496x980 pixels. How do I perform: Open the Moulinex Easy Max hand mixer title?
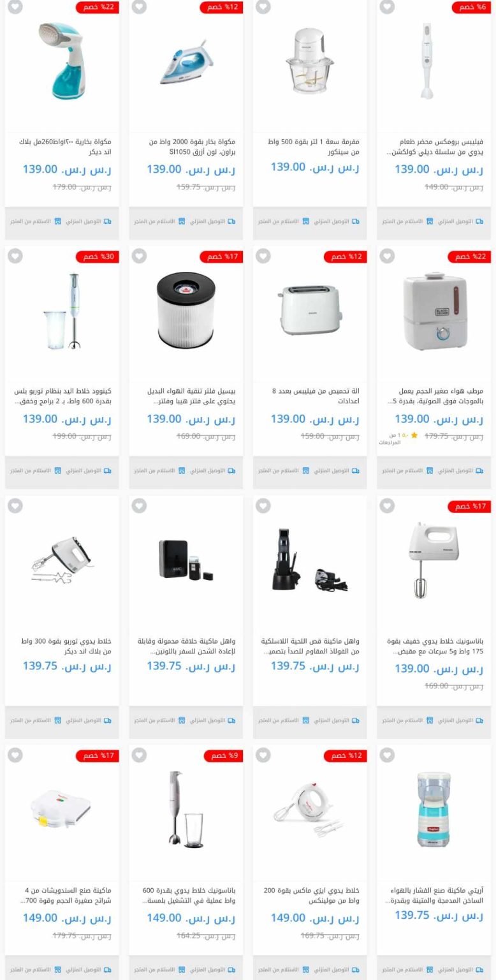311,895
